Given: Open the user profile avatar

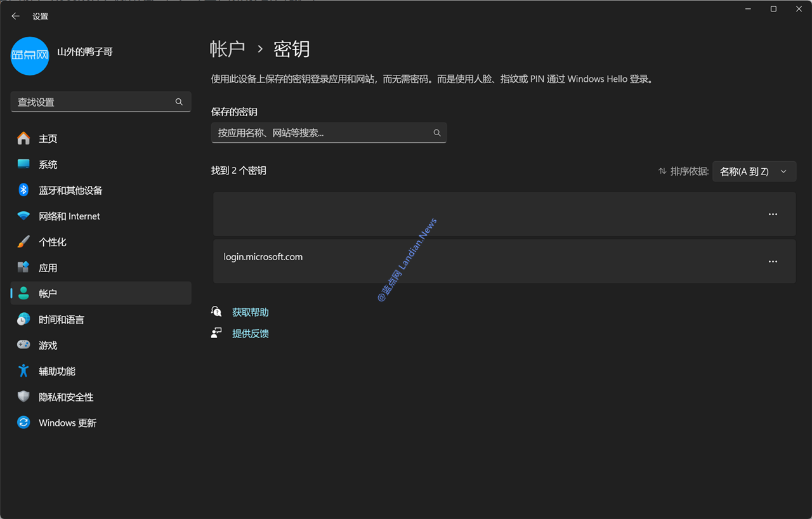Looking at the screenshot, I should coord(30,56).
